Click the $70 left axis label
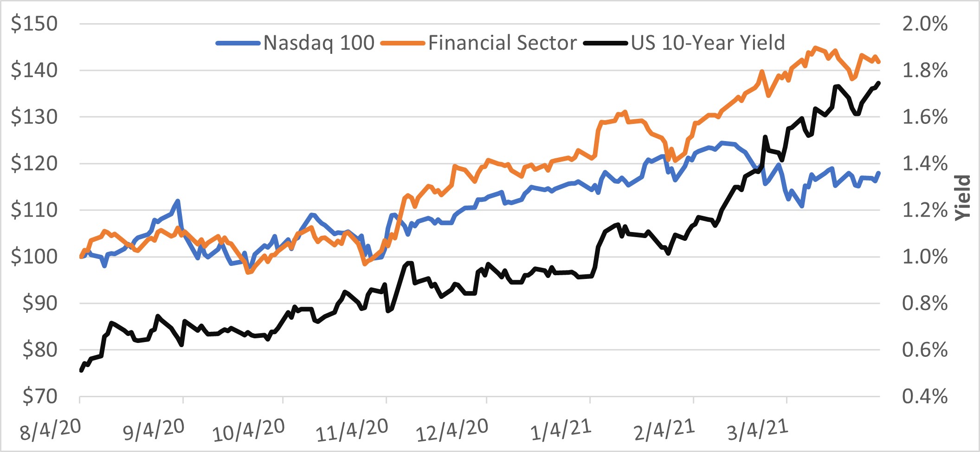The image size is (980, 452). tap(40, 396)
